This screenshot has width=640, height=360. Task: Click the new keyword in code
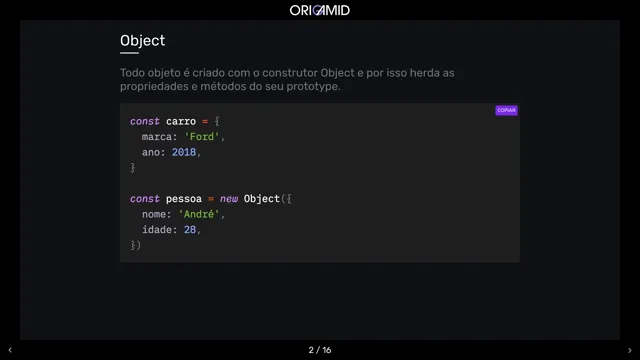click(x=229, y=199)
